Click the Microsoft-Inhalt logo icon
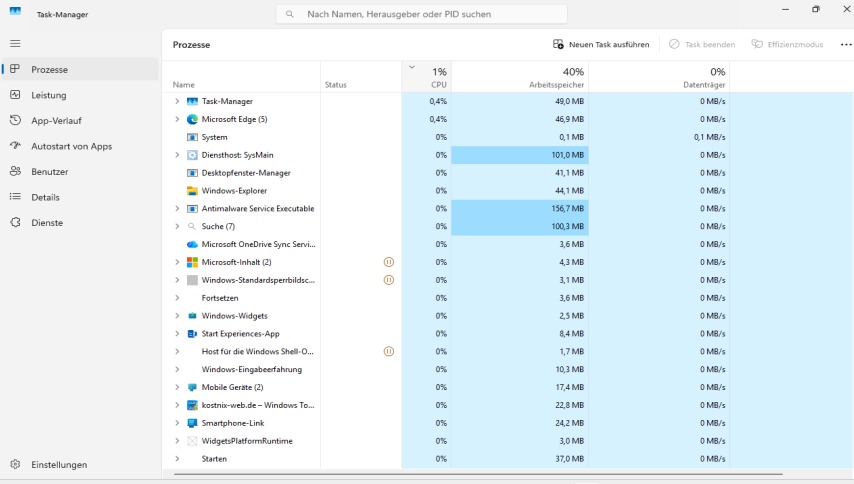854x484 pixels. tap(192, 262)
